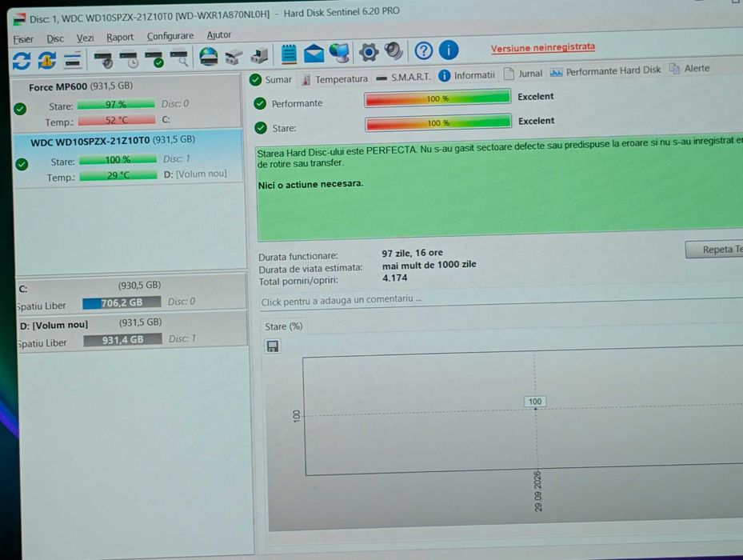Click the blue envelope email toolbar icon

click(x=314, y=54)
